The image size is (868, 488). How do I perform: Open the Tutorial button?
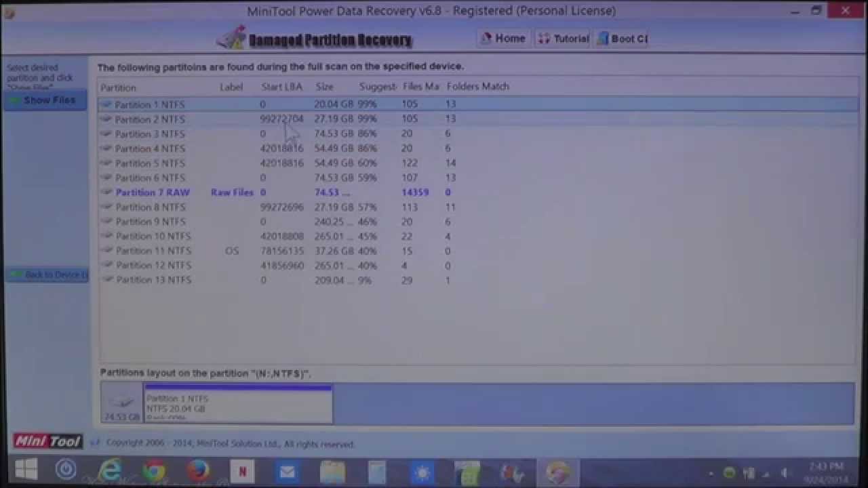pos(564,39)
